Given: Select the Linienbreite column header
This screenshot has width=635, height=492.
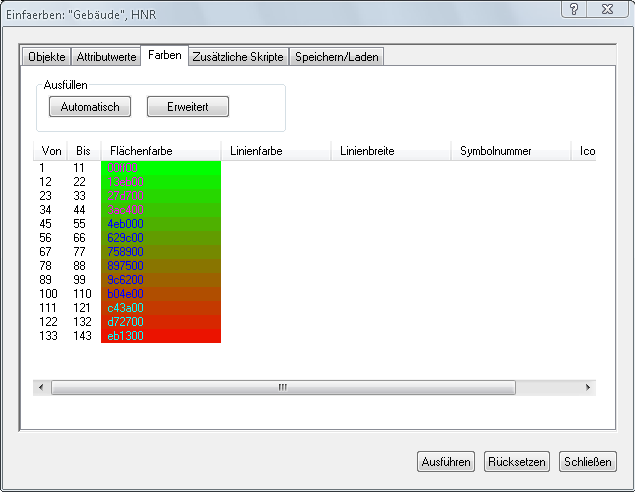Looking at the screenshot, I should [x=390, y=151].
